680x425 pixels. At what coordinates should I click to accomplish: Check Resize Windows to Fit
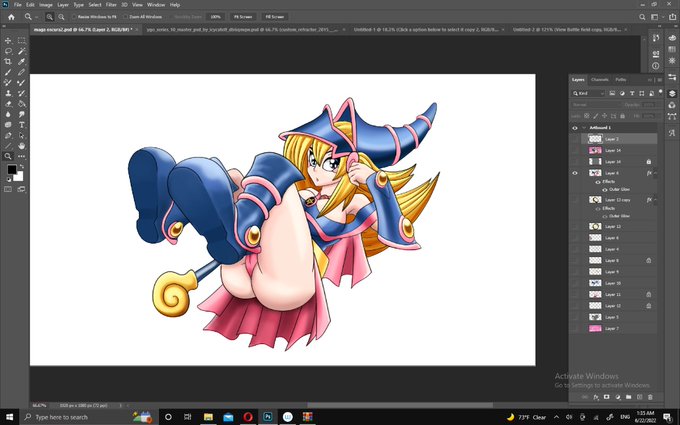(74, 17)
